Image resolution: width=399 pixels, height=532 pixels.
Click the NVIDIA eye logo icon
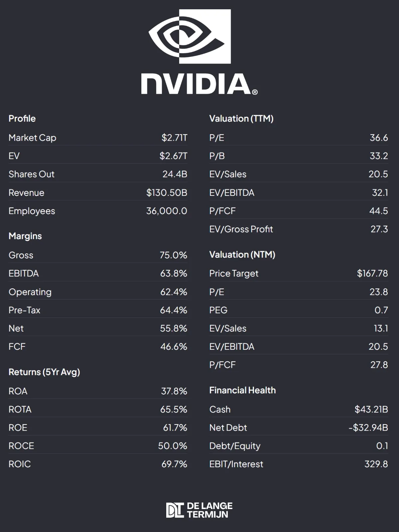coord(190,36)
